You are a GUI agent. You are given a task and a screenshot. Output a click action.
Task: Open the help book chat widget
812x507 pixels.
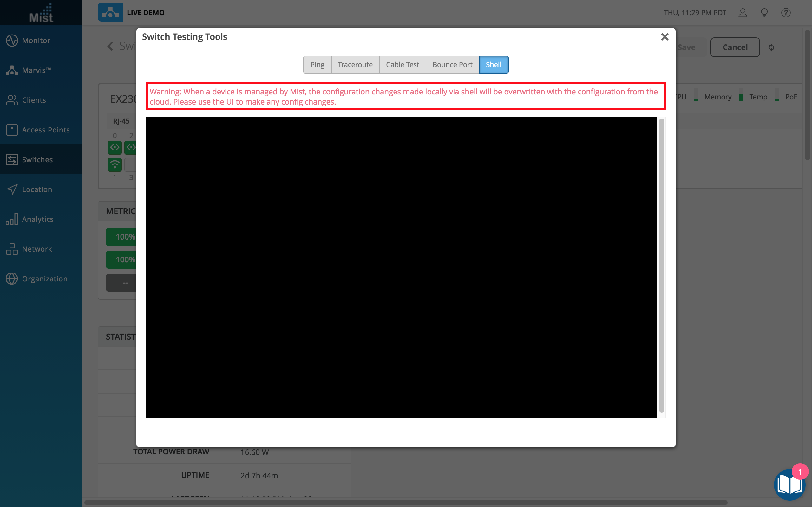(x=789, y=485)
